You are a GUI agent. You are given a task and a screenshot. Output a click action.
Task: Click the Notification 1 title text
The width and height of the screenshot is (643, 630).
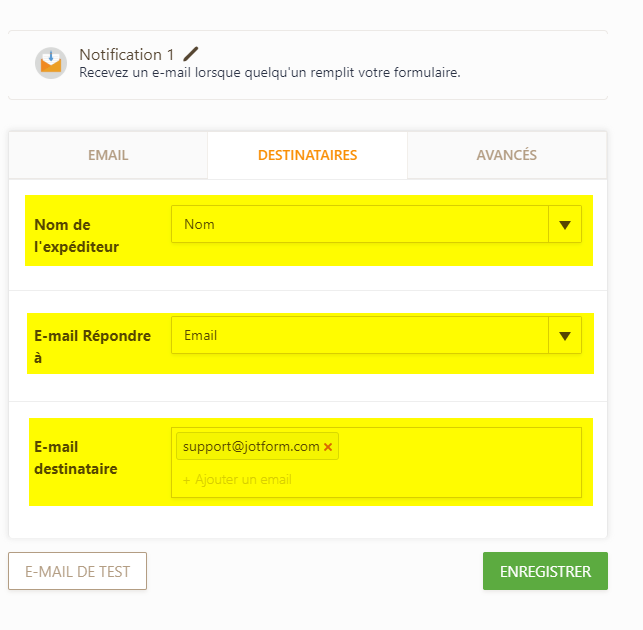127,55
